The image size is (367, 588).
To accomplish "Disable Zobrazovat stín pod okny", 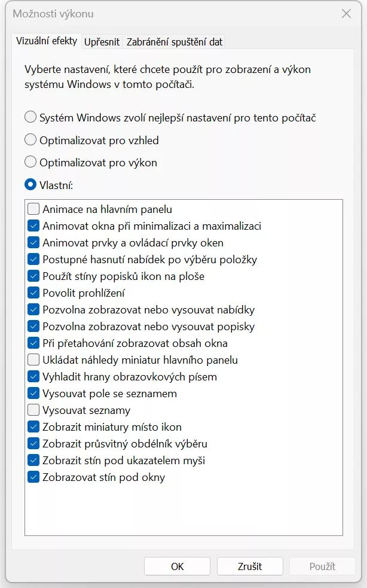I will tap(33, 477).
